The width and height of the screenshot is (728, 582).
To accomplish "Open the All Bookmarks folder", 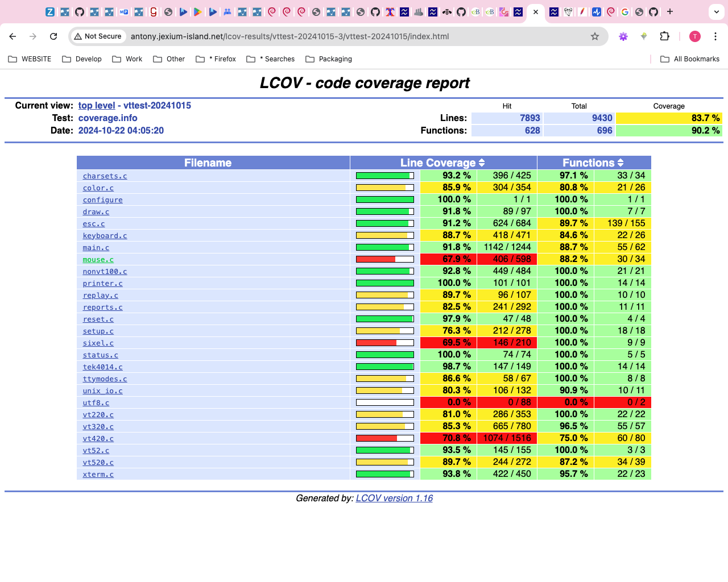I will click(690, 59).
